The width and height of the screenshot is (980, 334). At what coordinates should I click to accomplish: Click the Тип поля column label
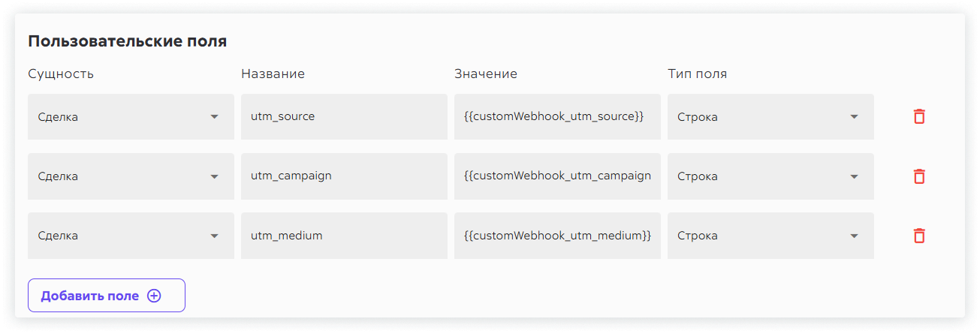(x=698, y=74)
